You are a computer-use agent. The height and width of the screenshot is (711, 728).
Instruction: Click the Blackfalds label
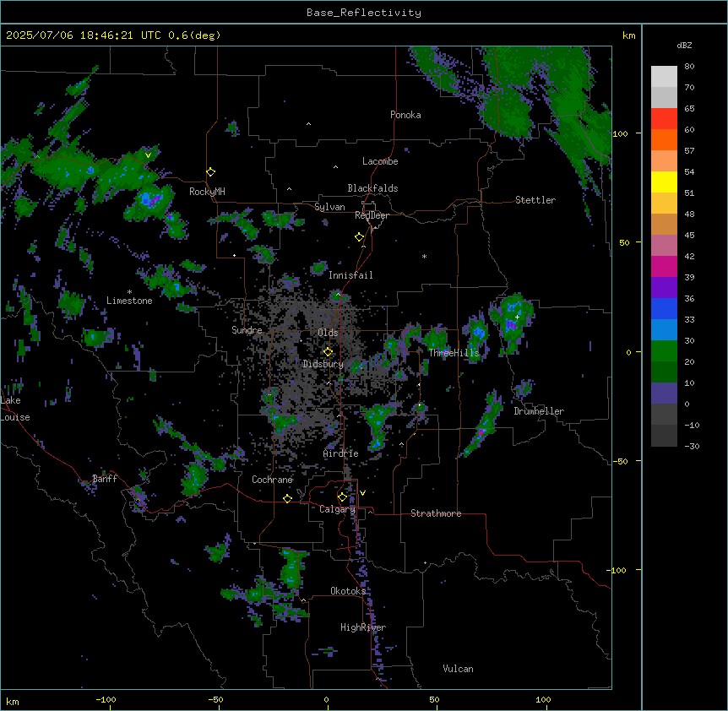pyautogui.click(x=372, y=188)
